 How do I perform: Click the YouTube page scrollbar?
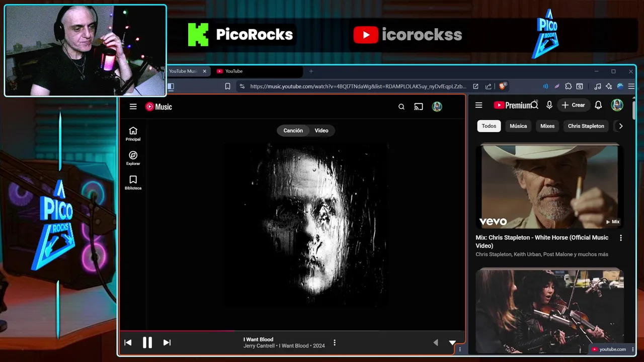[634, 109]
